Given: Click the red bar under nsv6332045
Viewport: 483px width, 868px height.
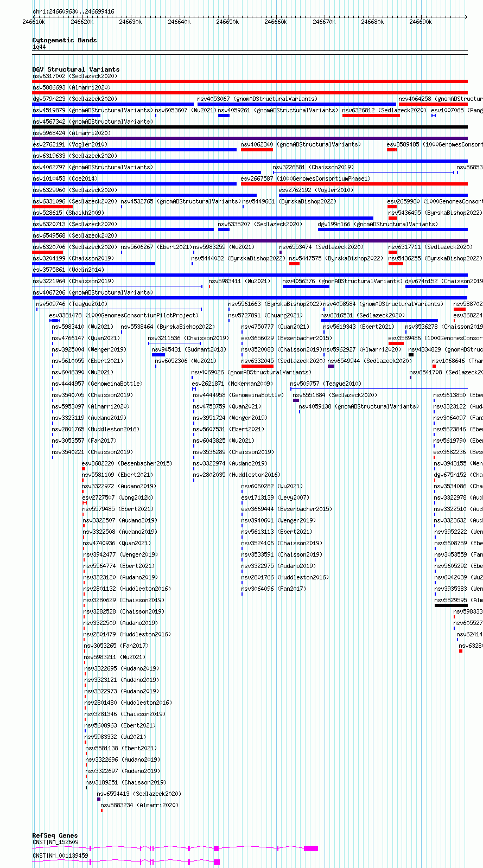Looking at the screenshot, I should (257, 366).
